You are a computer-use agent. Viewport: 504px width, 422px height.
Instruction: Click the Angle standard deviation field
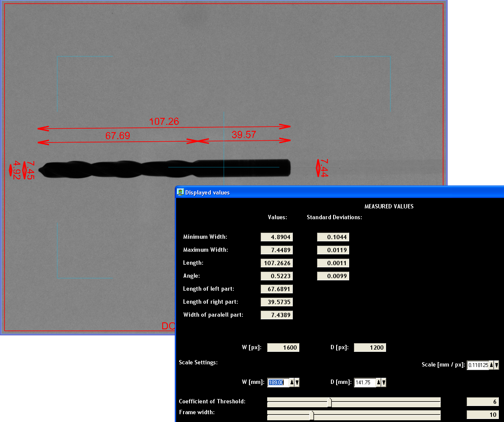click(333, 276)
